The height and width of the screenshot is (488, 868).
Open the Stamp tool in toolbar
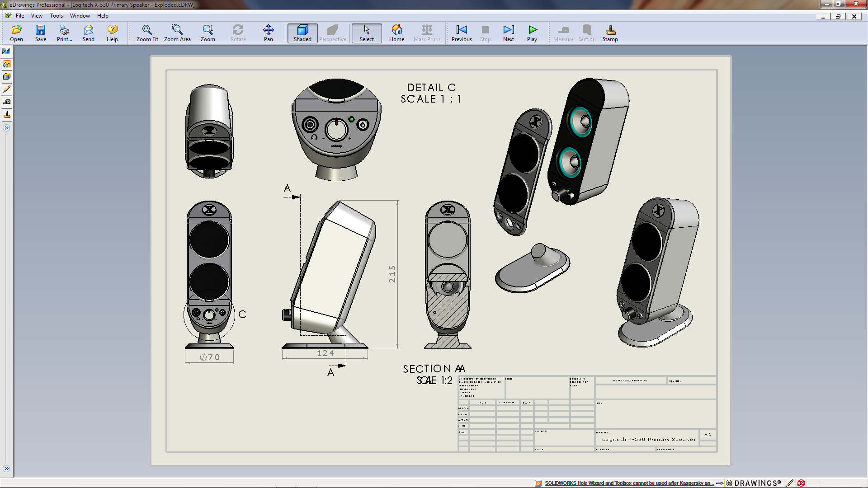click(x=610, y=33)
